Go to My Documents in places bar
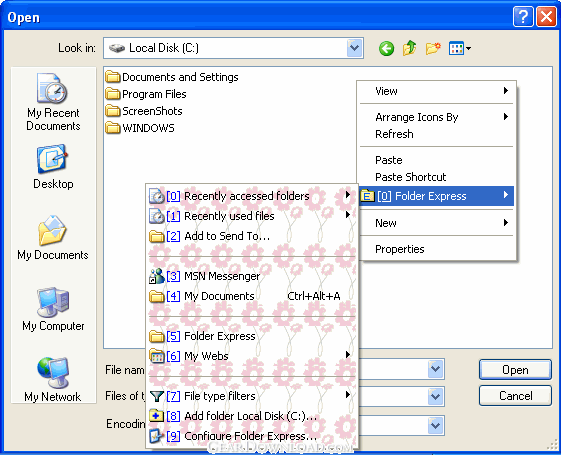The image size is (561, 455). pyautogui.click(x=53, y=238)
